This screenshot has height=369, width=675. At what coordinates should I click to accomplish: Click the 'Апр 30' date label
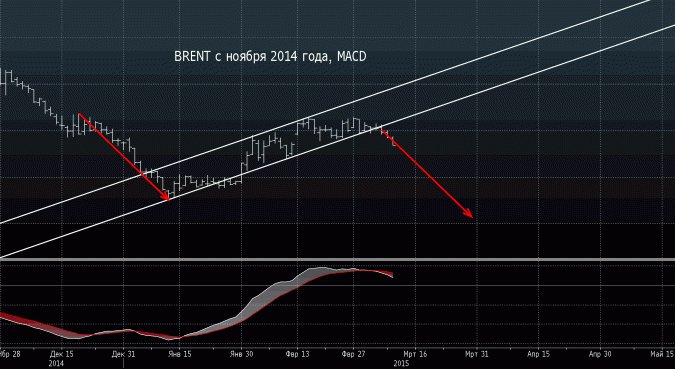pos(601,354)
